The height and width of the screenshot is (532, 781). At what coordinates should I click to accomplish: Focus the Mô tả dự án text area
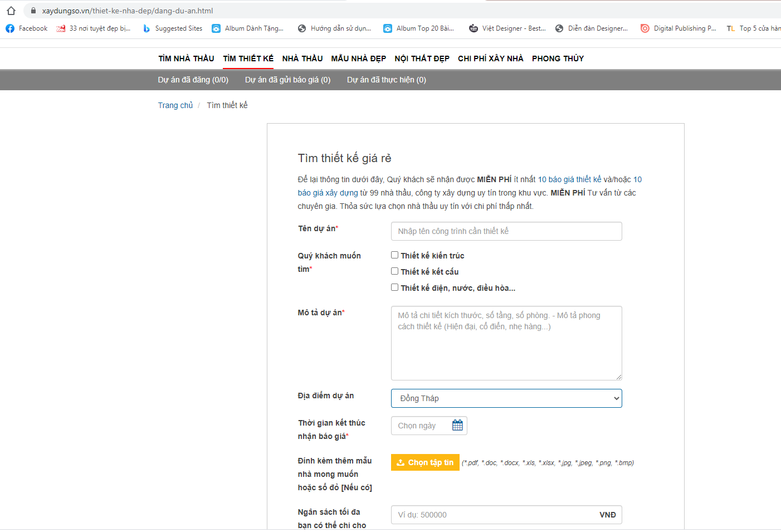[506, 343]
